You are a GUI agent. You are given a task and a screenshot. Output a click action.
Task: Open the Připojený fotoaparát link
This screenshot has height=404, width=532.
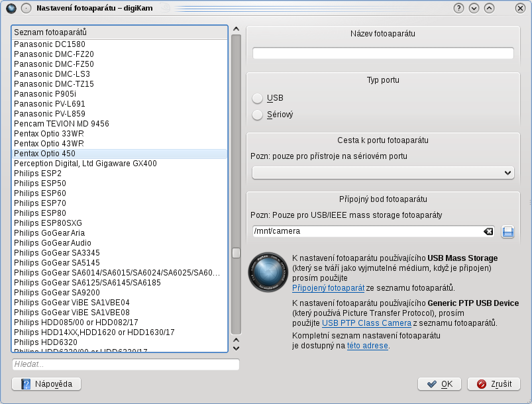click(328, 288)
